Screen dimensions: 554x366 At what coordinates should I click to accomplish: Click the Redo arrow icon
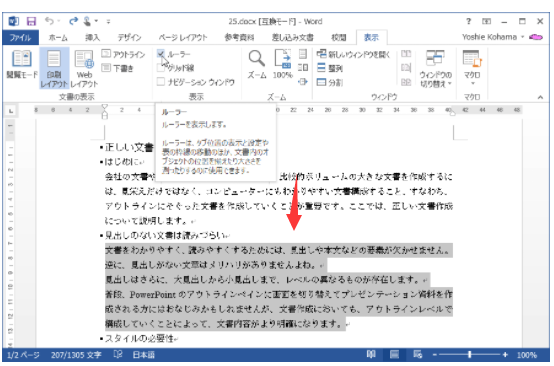click(73, 21)
